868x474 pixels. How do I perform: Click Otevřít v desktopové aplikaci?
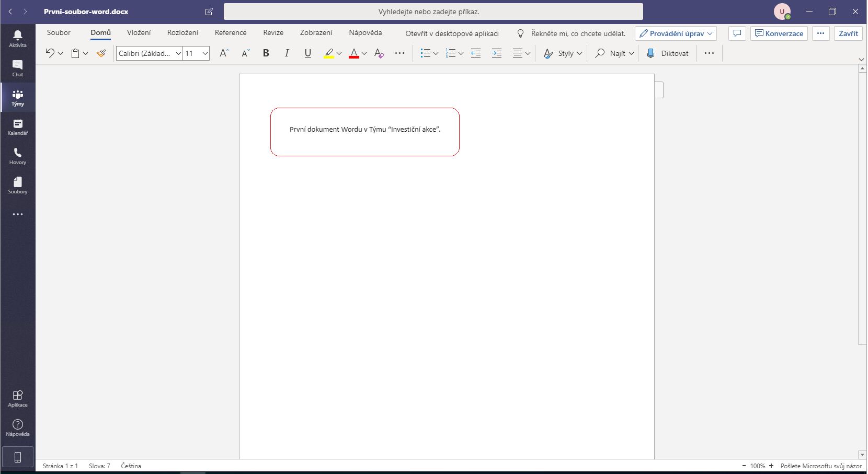[x=452, y=33]
